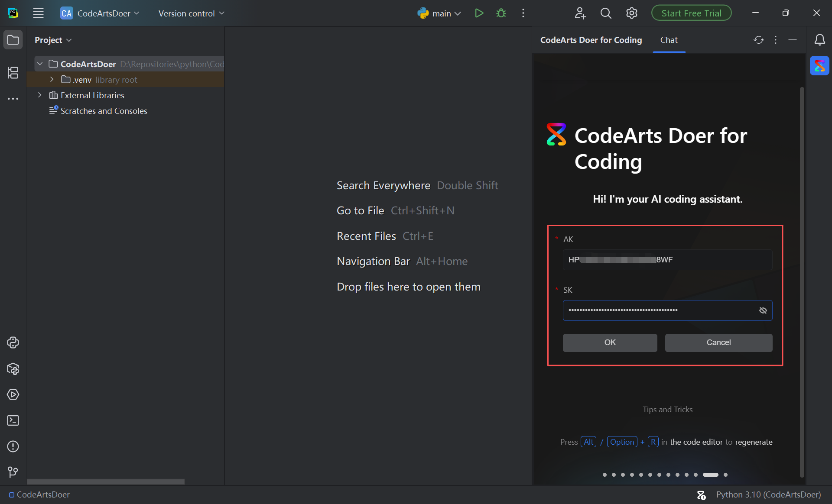This screenshot has height=504, width=832.
Task: Open the Git tool window icon
Action: pos(13,472)
